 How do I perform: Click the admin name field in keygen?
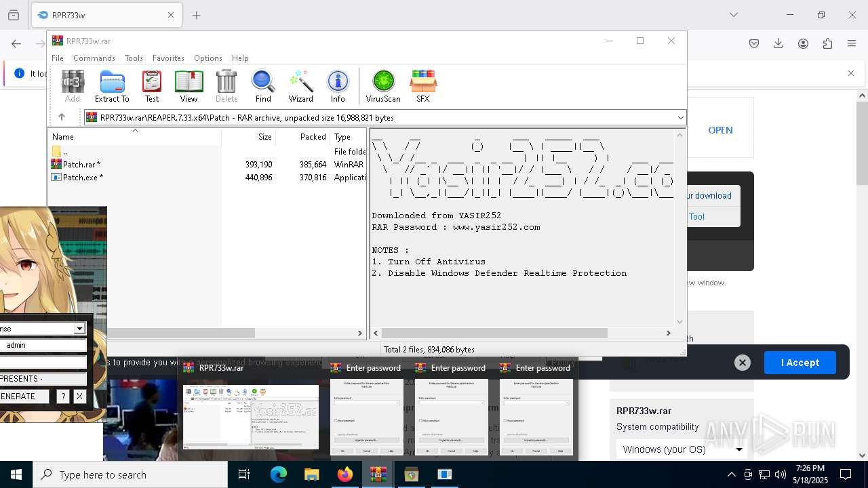[43, 345]
